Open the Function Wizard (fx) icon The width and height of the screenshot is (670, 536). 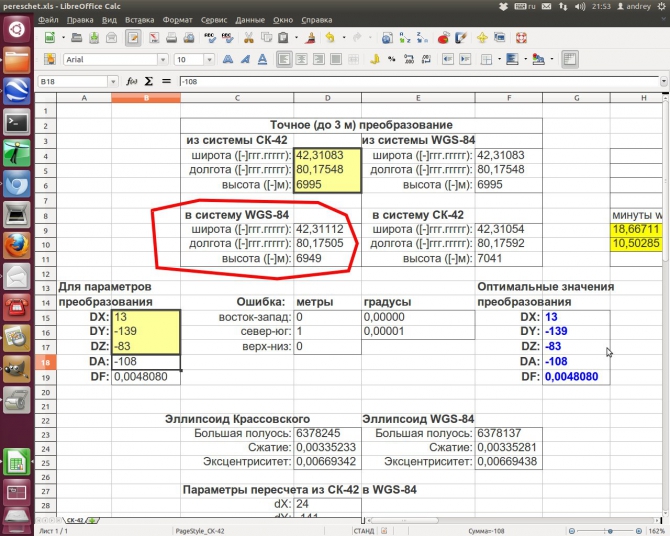131,80
